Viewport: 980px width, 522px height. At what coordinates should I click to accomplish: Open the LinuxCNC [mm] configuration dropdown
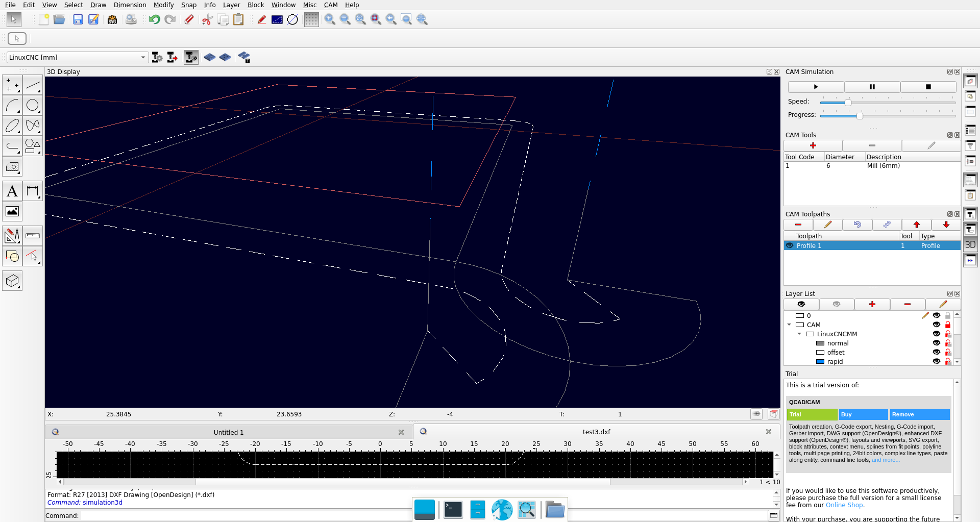(77, 57)
